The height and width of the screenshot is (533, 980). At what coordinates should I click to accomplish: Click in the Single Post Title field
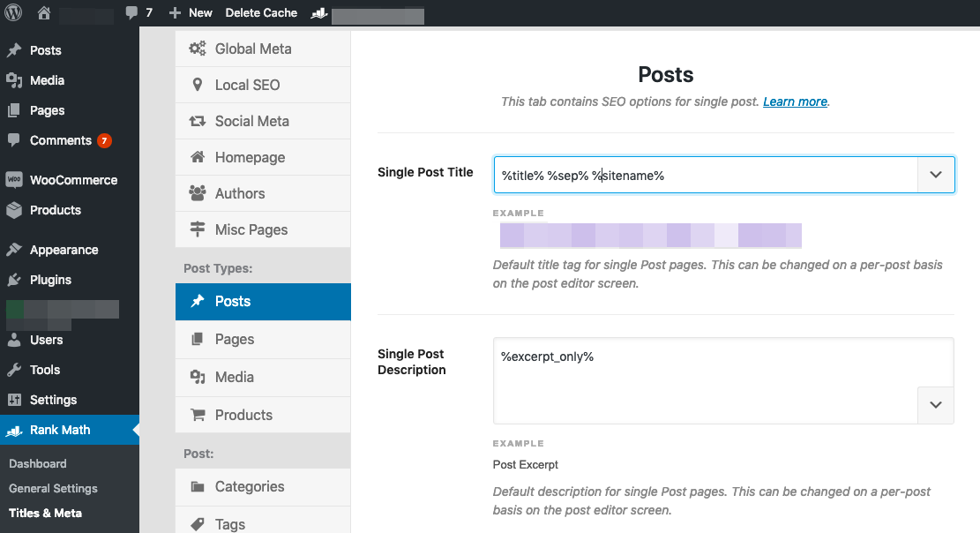706,175
